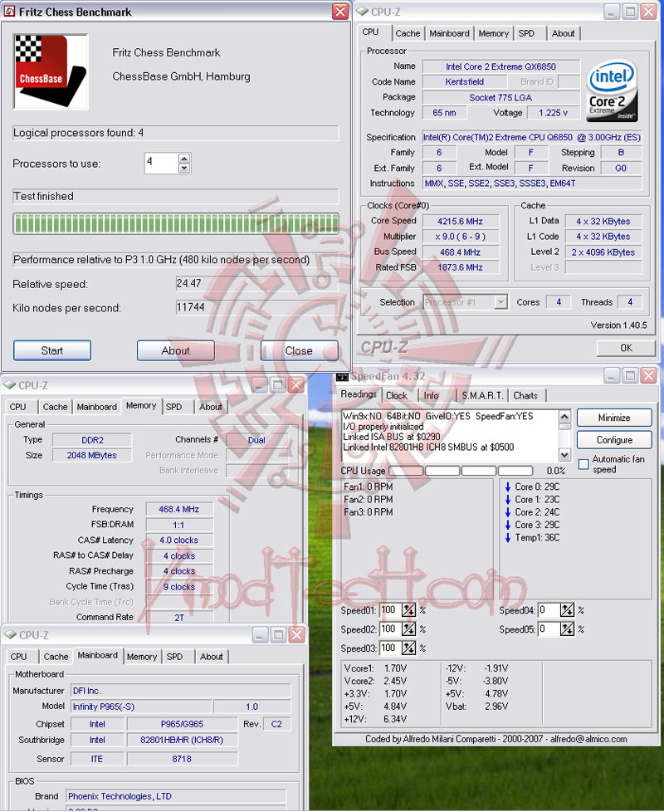Maximize the top-right CPU-Z window
This screenshot has width=664, height=812.
click(x=630, y=12)
